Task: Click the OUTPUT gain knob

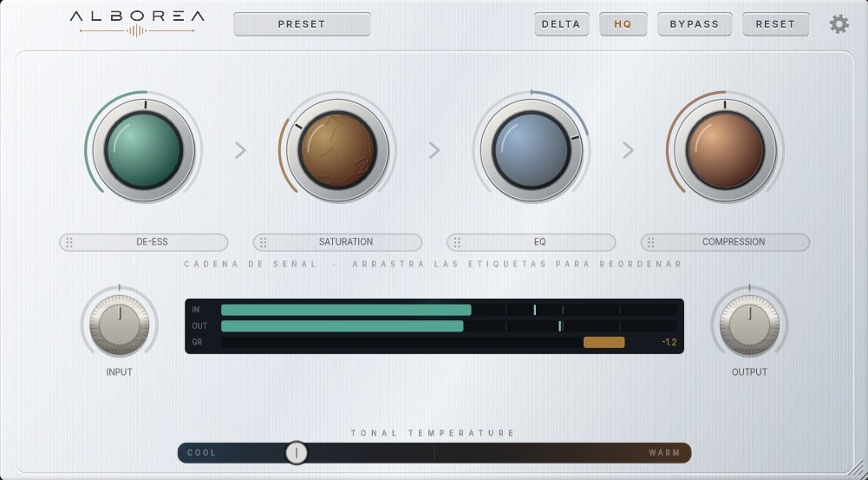Action: [x=749, y=325]
